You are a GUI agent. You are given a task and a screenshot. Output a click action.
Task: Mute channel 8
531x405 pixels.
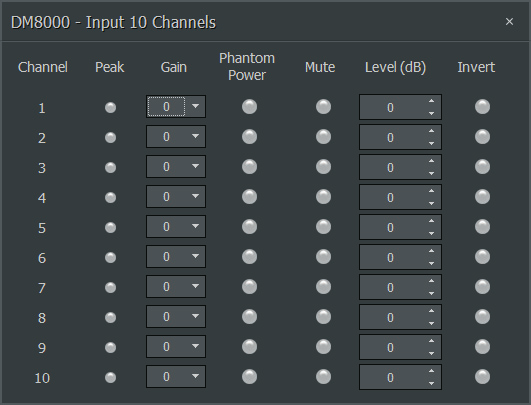(x=323, y=317)
